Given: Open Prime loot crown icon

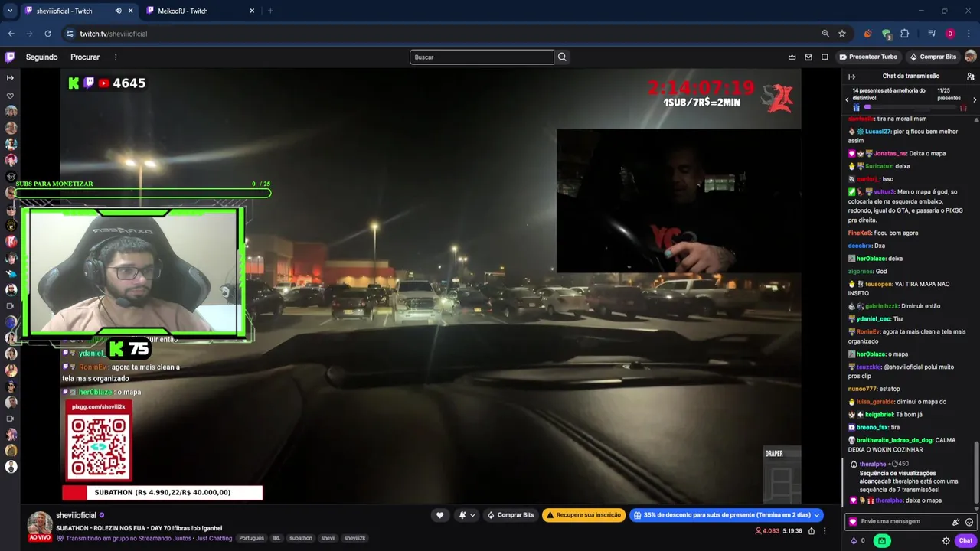Looking at the screenshot, I should [792, 57].
